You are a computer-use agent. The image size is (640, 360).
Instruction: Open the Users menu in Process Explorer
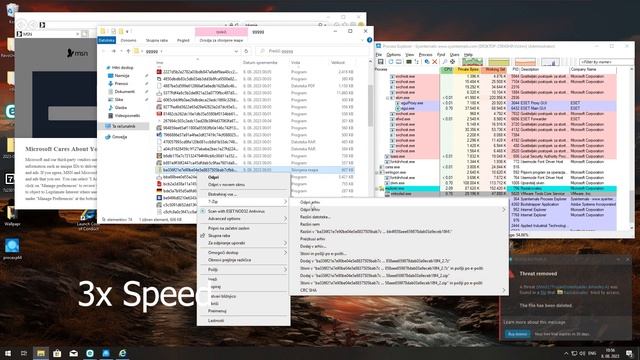pos(454,54)
